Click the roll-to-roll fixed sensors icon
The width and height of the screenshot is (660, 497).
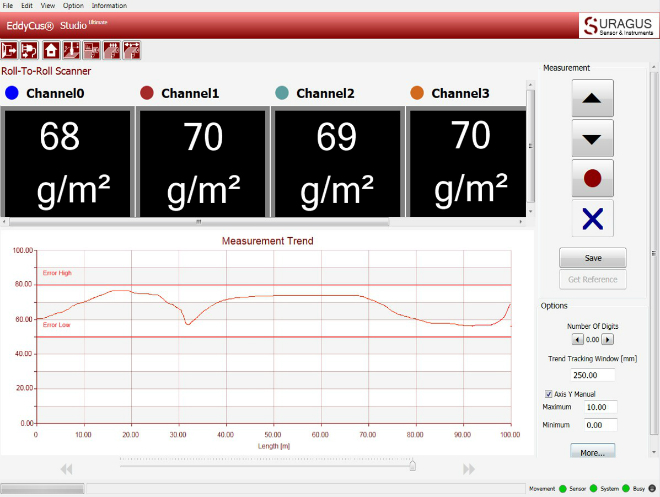point(112,50)
